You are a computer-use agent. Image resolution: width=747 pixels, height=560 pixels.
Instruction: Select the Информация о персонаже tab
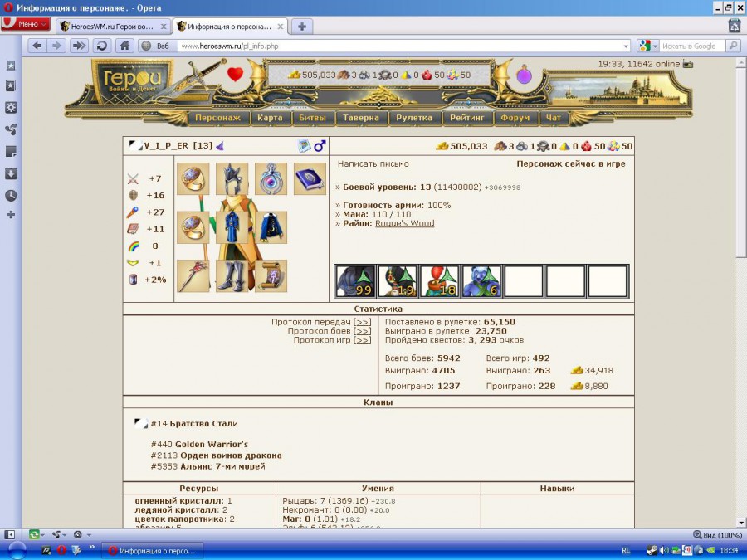click(x=229, y=27)
